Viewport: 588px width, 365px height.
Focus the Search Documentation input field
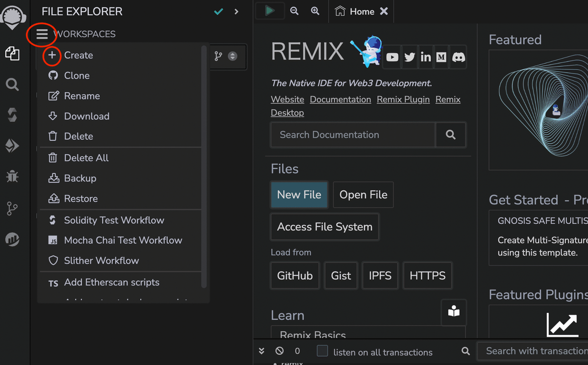[x=353, y=135]
